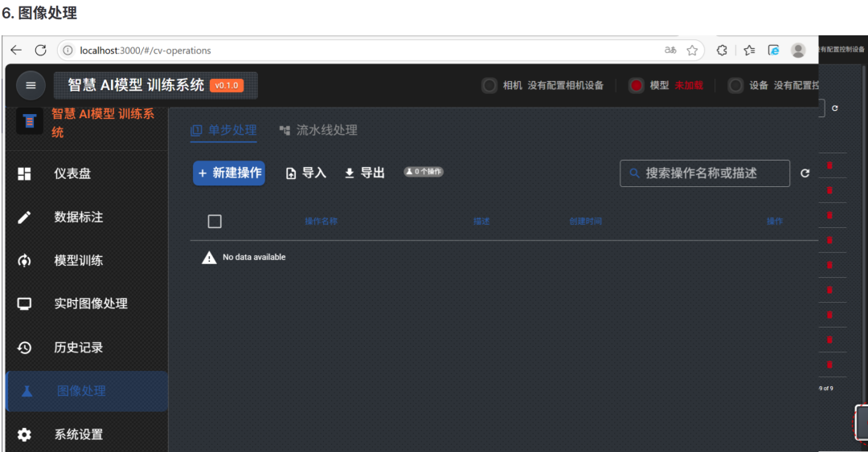Click 没有配置相机设备 status text
Image resolution: width=868 pixels, height=452 pixels.
(x=565, y=85)
